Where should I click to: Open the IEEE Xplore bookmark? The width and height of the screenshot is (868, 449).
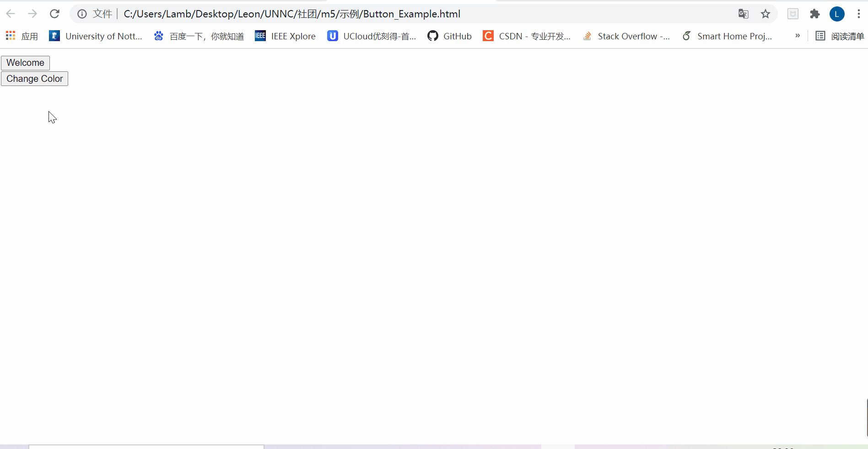(285, 36)
